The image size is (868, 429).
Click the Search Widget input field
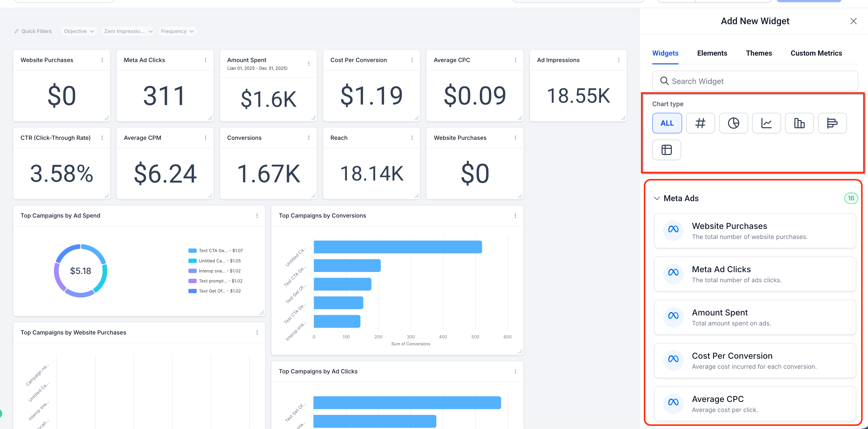click(x=755, y=81)
